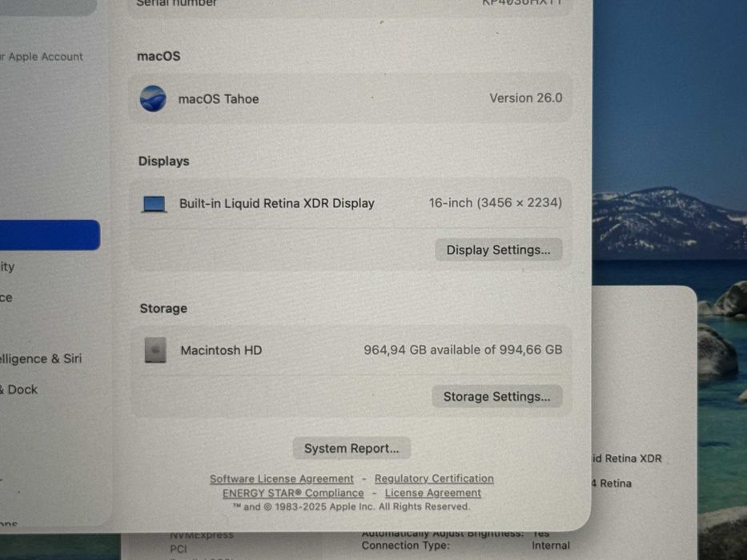Open Display Settings
The width and height of the screenshot is (747, 560).
pyautogui.click(x=498, y=250)
